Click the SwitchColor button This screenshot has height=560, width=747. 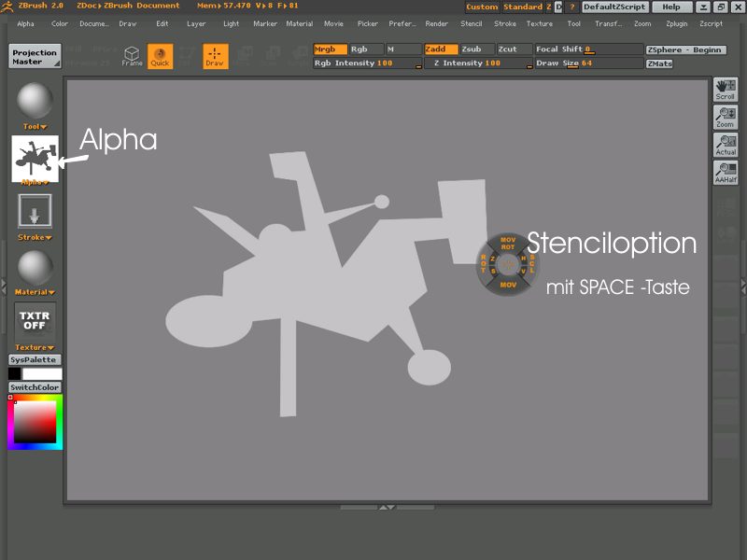pyautogui.click(x=35, y=387)
